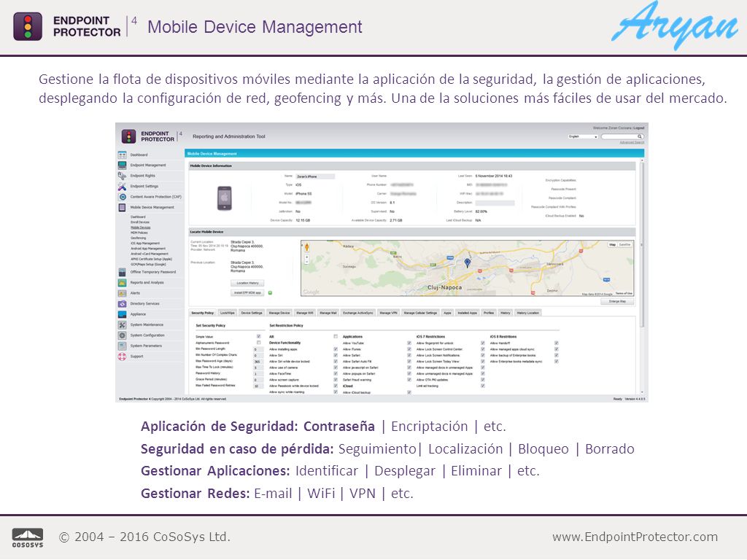Switch to the Security Policy tab
The width and height of the screenshot is (747, 560).
pos(203,313)
